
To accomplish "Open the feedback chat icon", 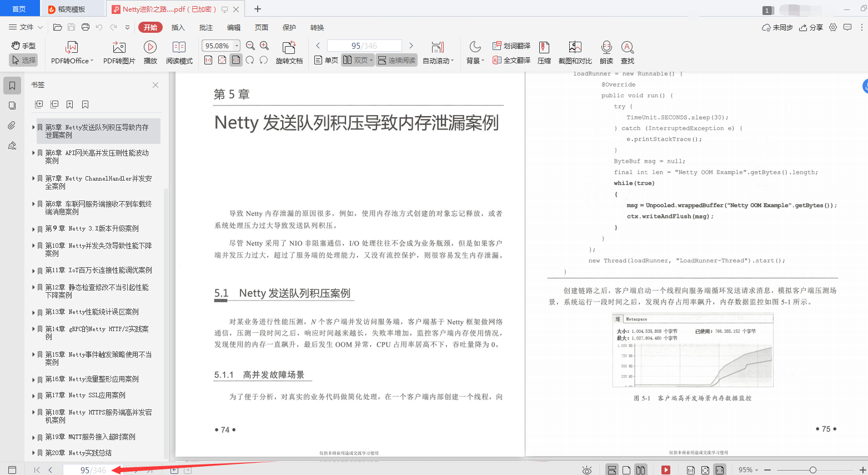I will pos(847,27).
